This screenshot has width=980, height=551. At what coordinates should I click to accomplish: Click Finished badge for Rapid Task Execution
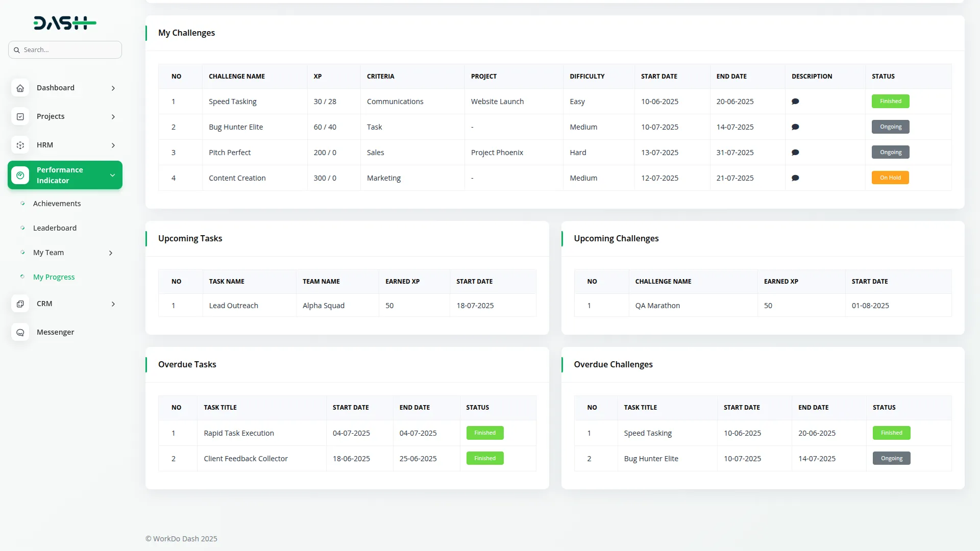pos(484,433)
